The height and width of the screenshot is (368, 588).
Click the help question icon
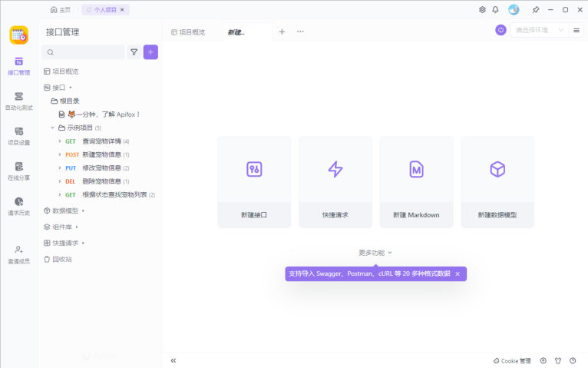[573, 360]
